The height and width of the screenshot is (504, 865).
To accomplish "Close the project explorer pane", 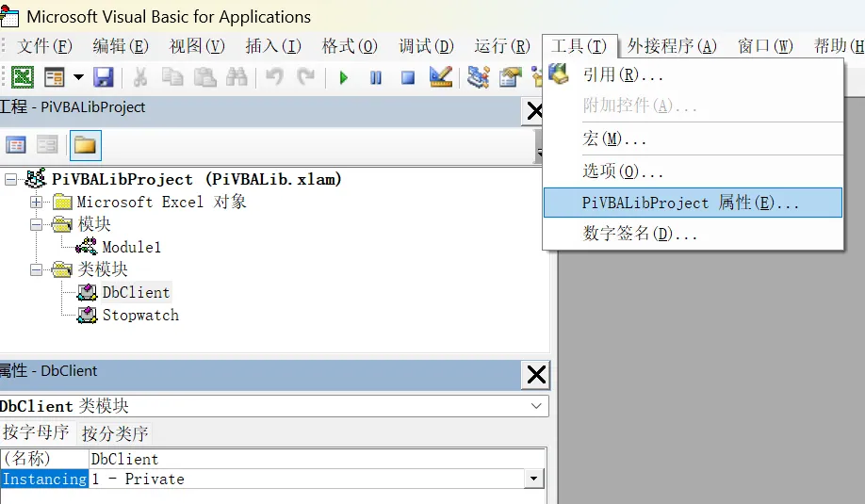I will pos(534,111).
